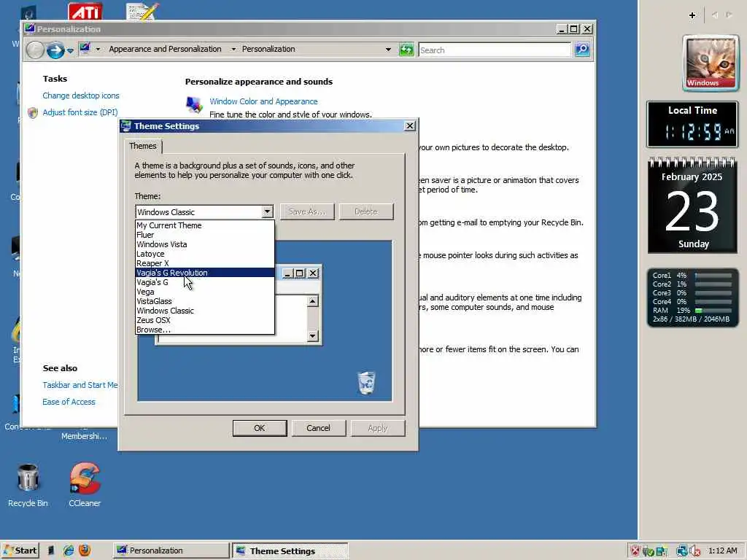Open Window Color and Appearance link

click(263, 101)
